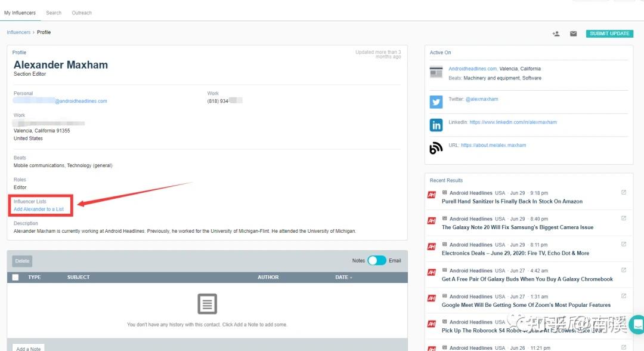The height and width of the screenshot is (351, 644).
Task: Click news type icon on Jun 27 1:31 am result
Action: coord(444,296)
